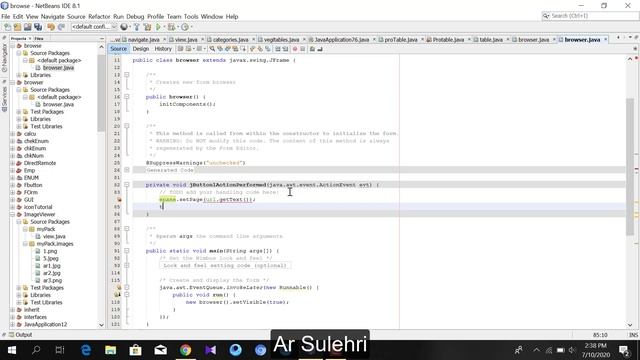Switch to the History view
Screen dimensions: 640x360
tap(163, 49)
